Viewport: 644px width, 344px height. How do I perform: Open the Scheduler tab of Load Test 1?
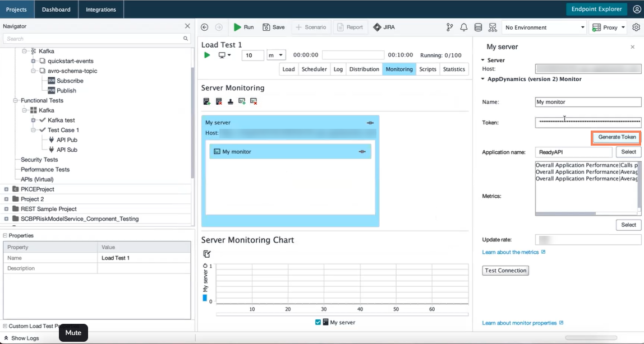[x=314, y=69]
